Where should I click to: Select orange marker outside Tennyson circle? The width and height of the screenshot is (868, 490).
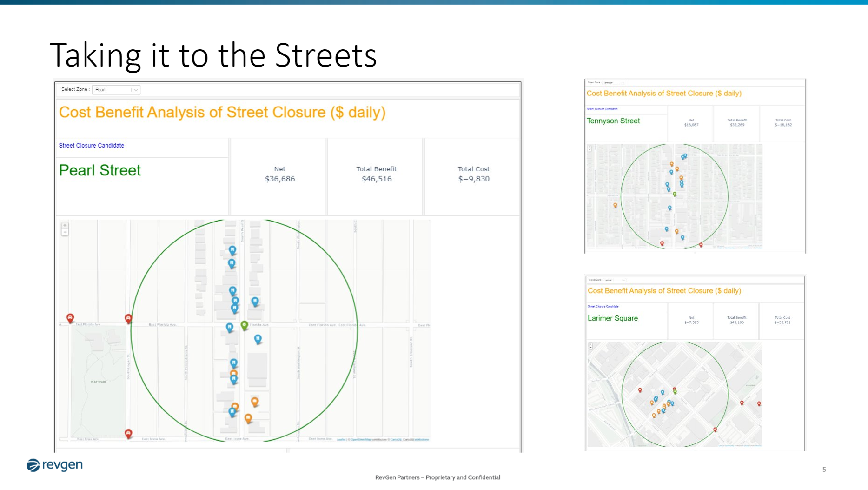(615, 205)
